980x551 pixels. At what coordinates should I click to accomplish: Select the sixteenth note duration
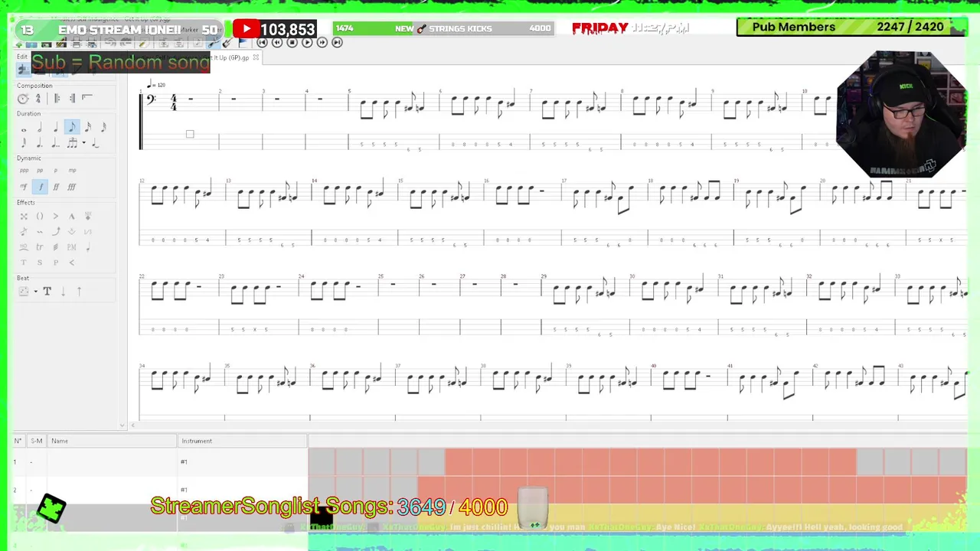tap(88, 127)
